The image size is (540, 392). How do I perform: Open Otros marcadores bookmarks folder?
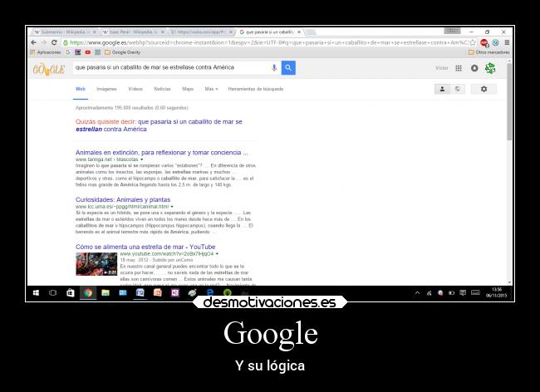(x=488, y=52)
